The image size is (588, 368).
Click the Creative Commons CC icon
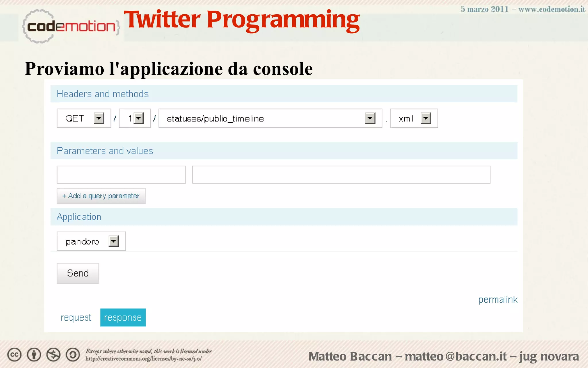[14, 355]
